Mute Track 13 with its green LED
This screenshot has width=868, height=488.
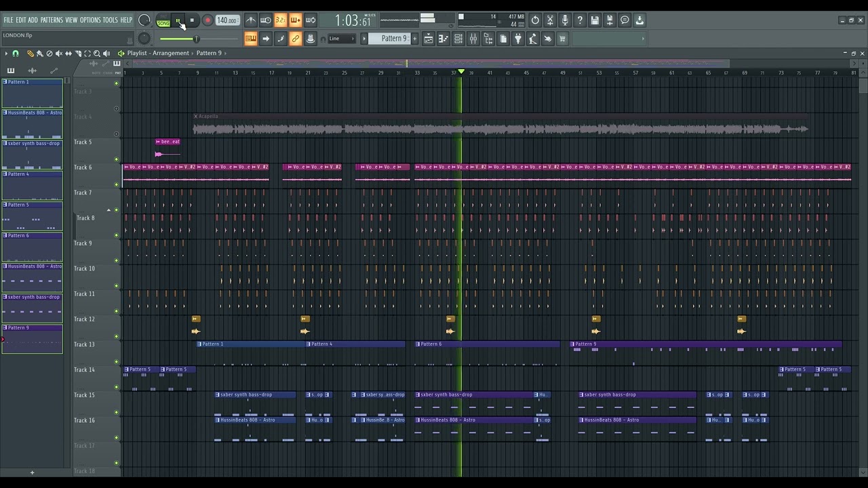[116, 361]
